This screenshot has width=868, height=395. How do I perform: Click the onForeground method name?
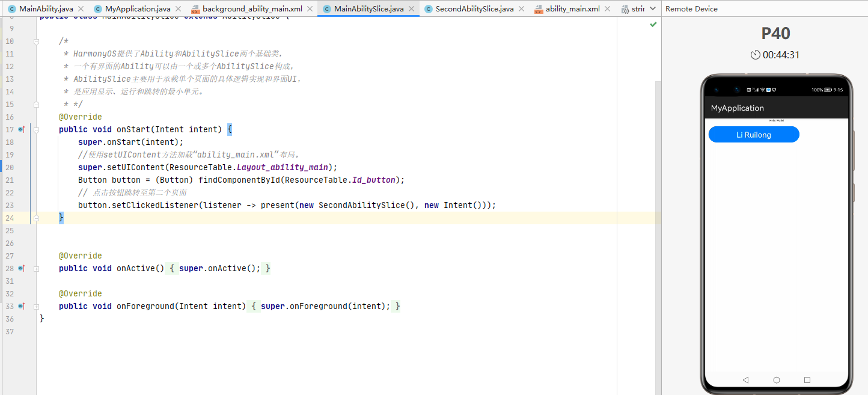[145, 306]
